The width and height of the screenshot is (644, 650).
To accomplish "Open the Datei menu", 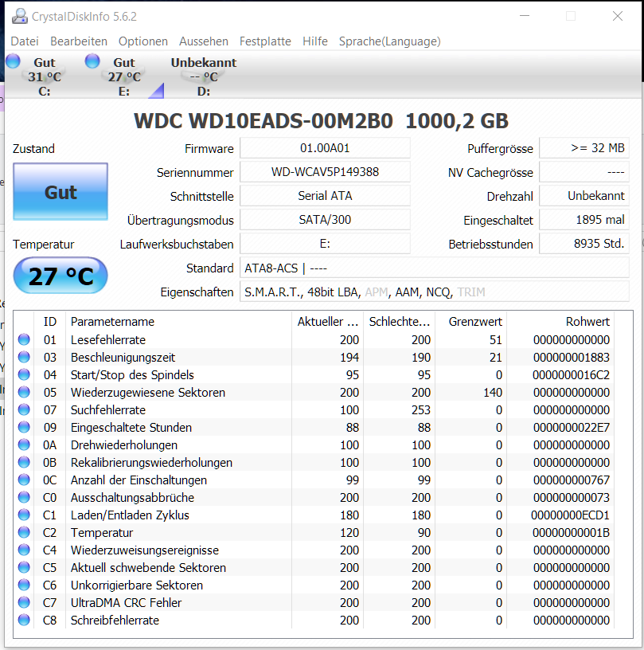I will point(25,41).
